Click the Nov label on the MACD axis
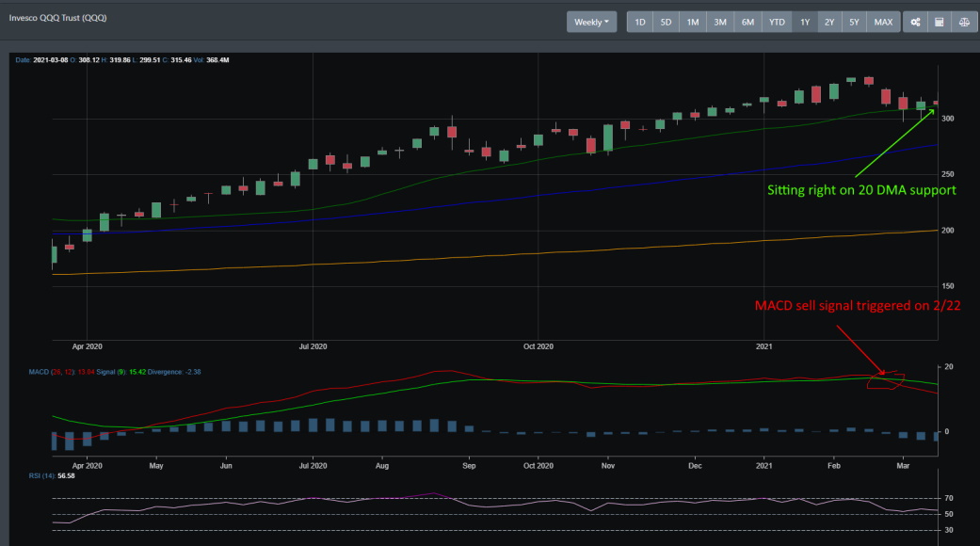This screenshot has height=546, width=980. pyautogui.click(x=608, y=466)
